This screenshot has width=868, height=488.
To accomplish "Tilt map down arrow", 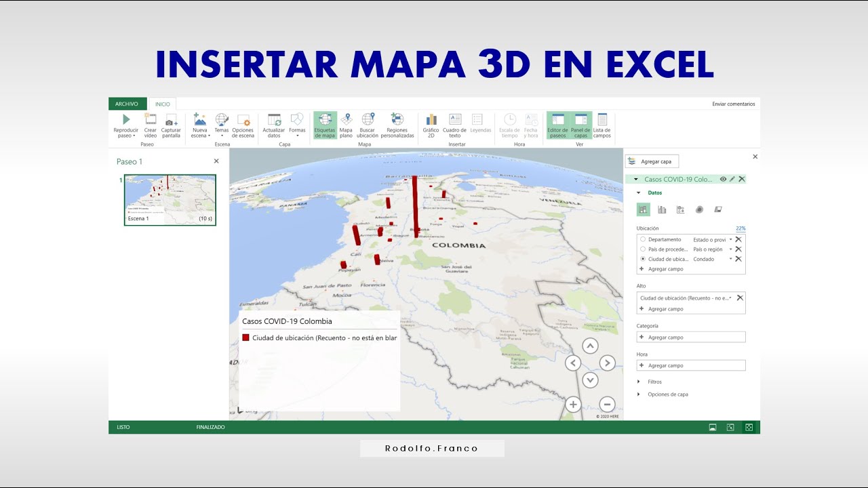I will [x=591, y=380].
